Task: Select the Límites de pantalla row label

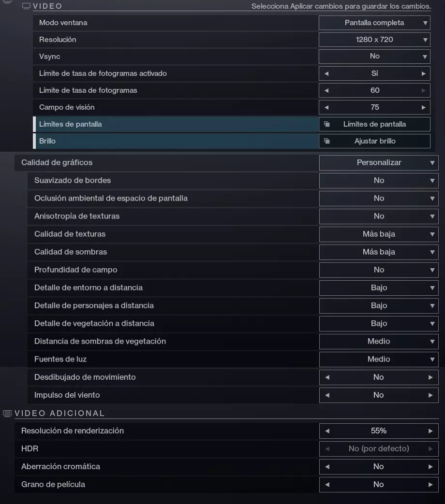Action: pos(71,124)
